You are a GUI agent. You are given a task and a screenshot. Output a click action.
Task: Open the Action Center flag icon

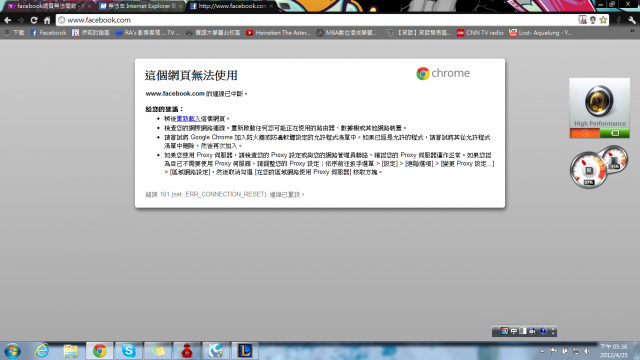pyautogui.click(x=553, y=351)
